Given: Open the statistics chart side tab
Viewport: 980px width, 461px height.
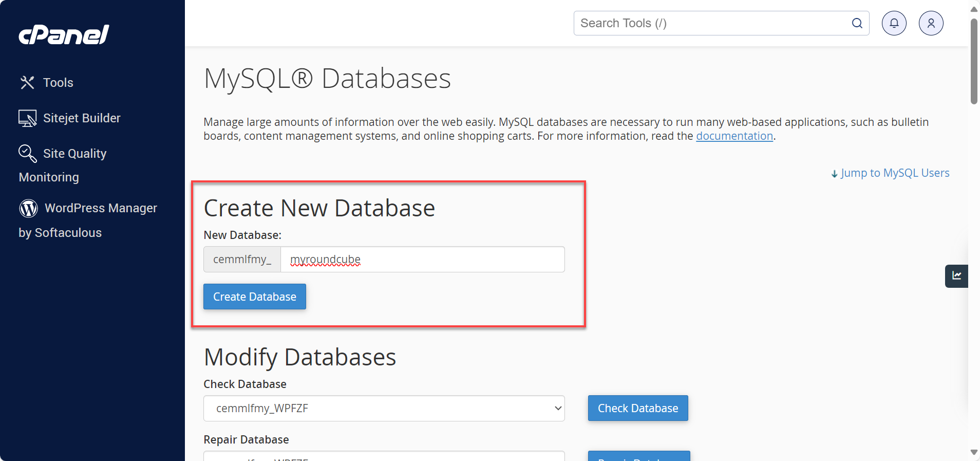Looking at the screenshot, I should tap(956, 276).
